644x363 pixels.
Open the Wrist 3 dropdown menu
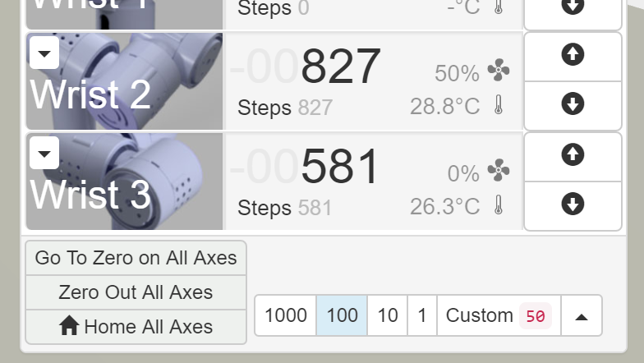(x=44, y=153)
